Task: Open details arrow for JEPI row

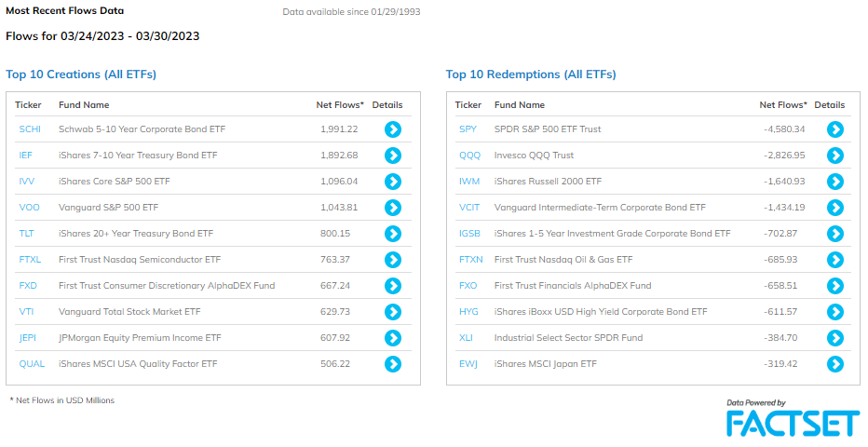Action: (x=393, y=338)
